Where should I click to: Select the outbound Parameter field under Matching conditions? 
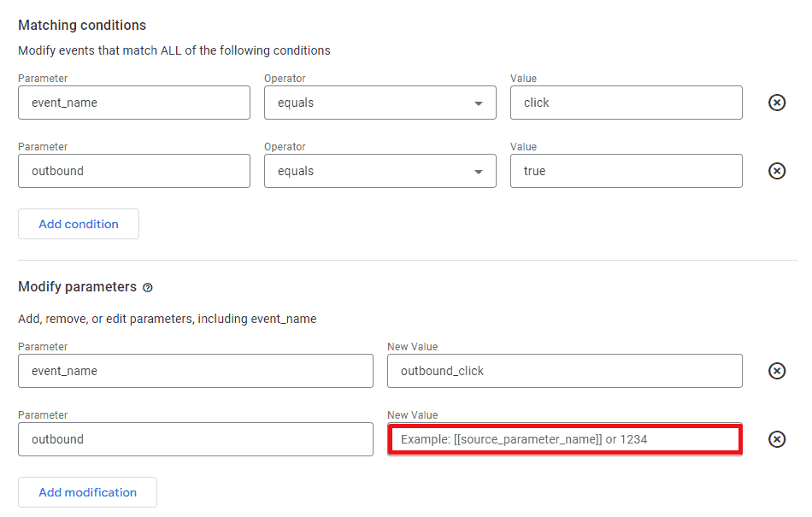pos(133,170)
